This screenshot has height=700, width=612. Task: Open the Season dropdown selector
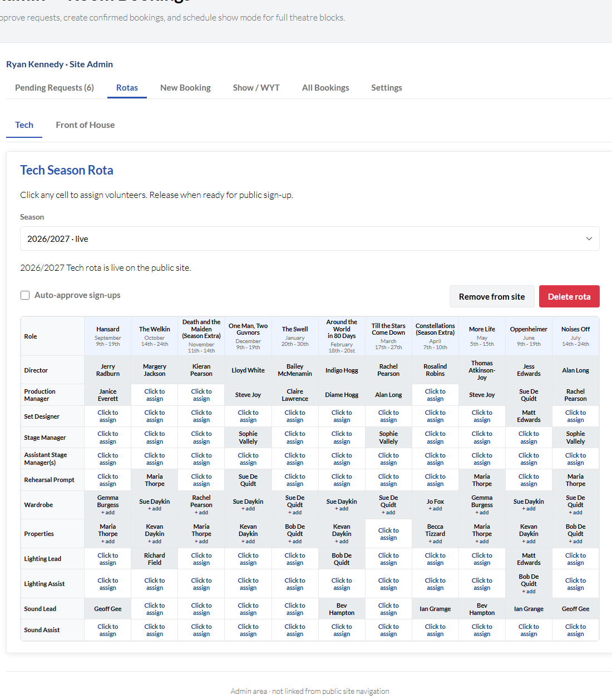310,239
